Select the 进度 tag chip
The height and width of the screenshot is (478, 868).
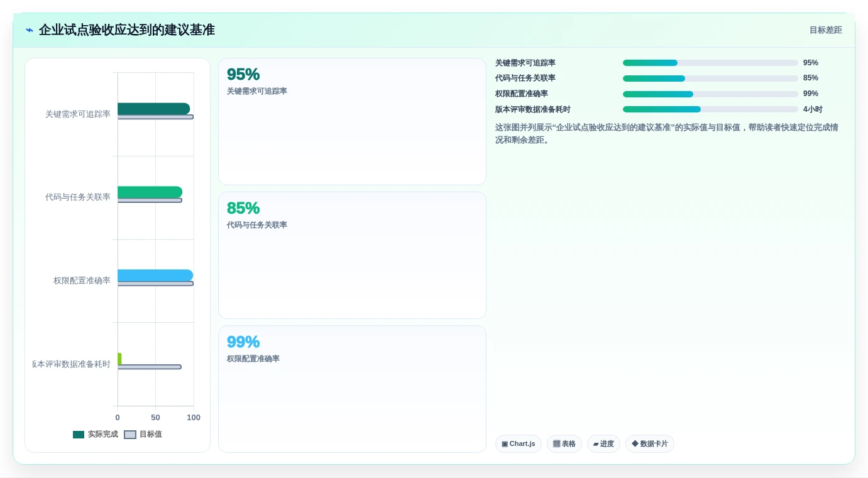click(603, 444)
